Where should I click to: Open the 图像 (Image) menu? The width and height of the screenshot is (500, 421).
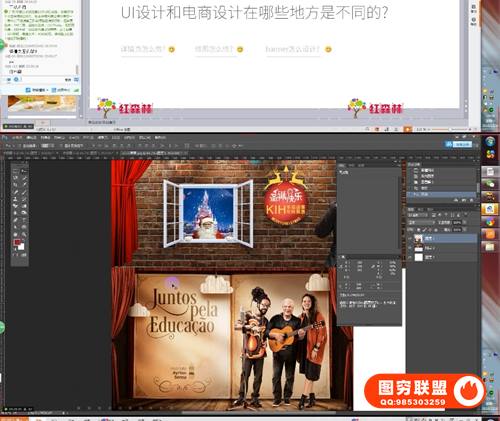[x=45, y=138]
